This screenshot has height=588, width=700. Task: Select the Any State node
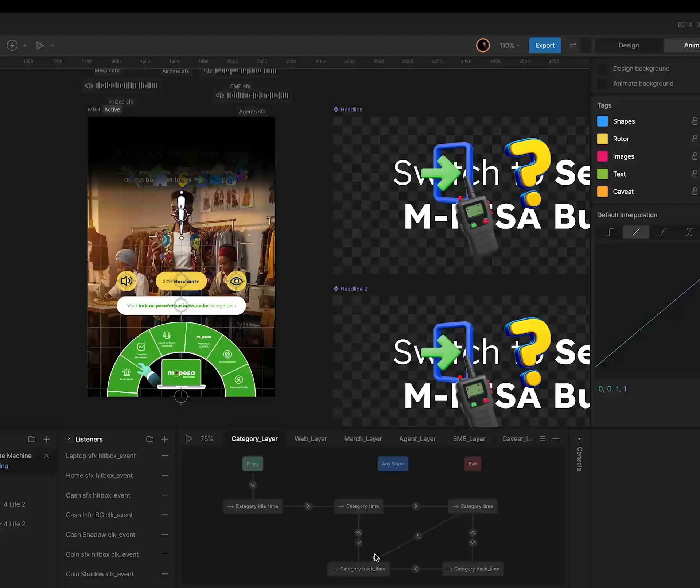point(392,464)
